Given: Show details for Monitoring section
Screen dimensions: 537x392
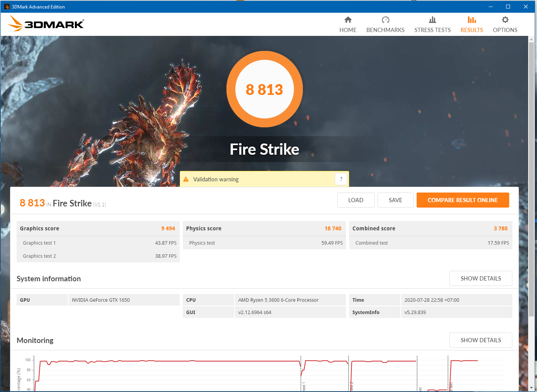Looking at the screenshot, I should (481, 340).
